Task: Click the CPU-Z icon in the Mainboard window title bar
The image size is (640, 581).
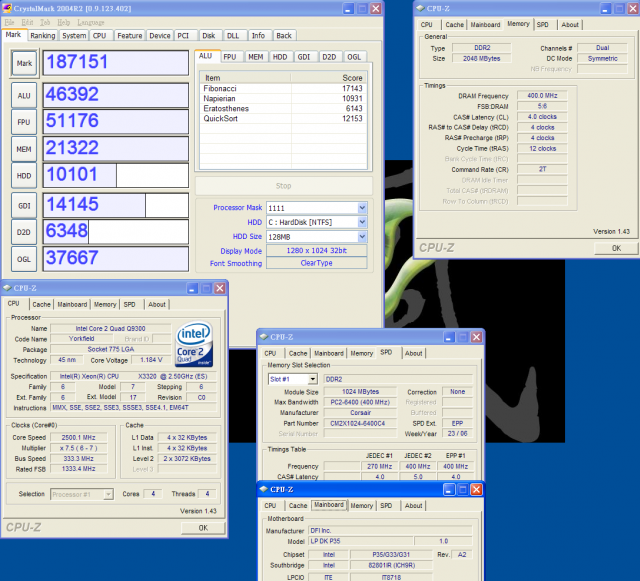Action: pyautogui.click(x=264, y=489)
